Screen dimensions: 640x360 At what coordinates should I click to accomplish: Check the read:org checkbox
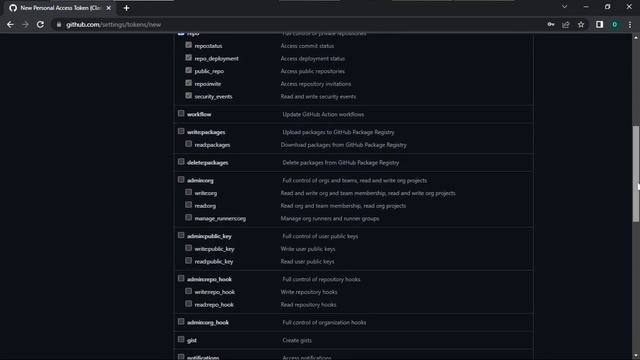pos(189,204)
